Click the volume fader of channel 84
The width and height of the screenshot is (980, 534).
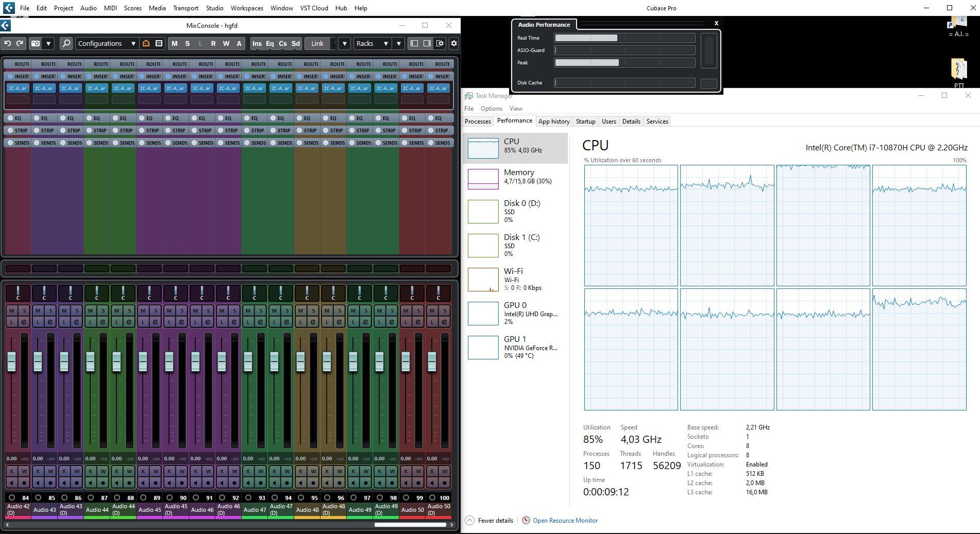coord(11,361)
